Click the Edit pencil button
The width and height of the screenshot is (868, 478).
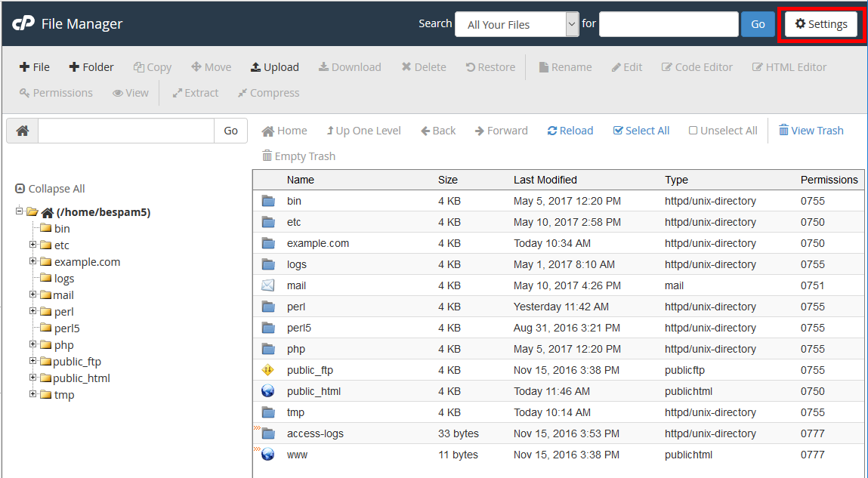[627, 67]
